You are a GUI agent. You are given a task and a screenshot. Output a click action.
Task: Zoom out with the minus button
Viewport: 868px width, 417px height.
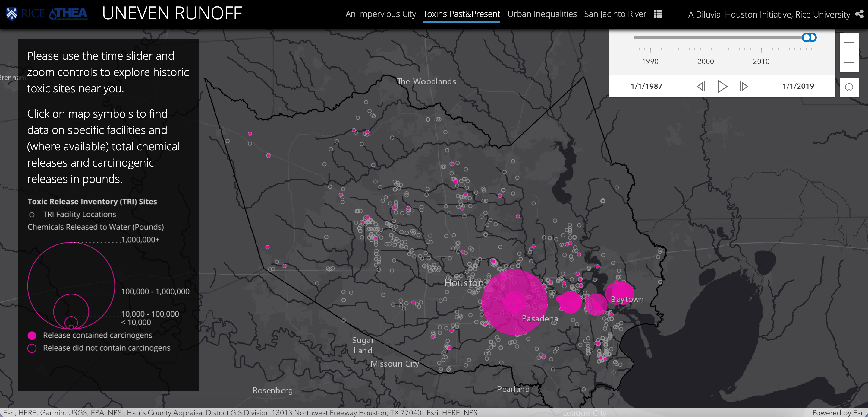pyautogui.click(x=849, y=62)
